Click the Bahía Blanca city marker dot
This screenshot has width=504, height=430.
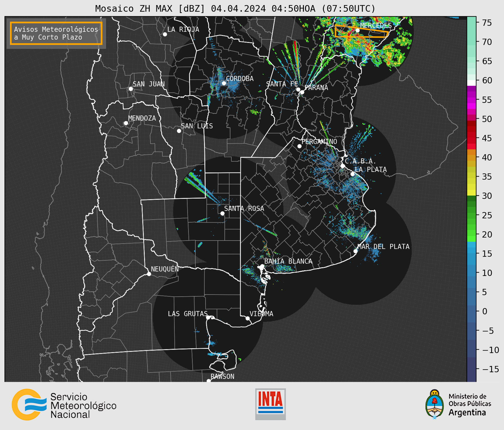coord(262,266)
